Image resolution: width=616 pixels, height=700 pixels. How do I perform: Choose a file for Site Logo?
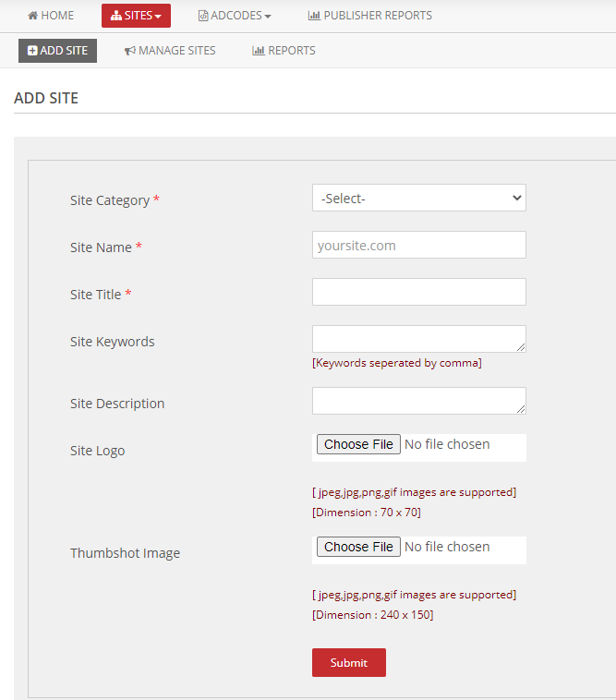pyautogui.click(x=358, y=444)
